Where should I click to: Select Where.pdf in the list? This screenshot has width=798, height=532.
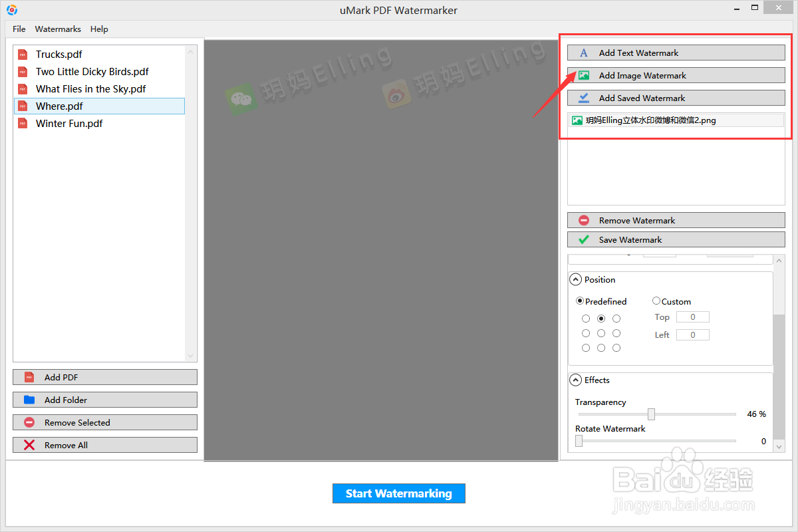(99, 106)
